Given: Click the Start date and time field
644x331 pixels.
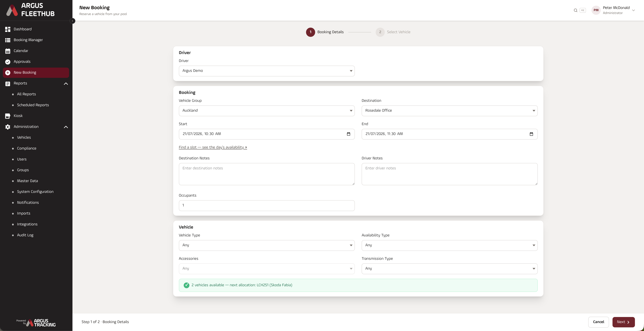Looking at the screenshot, I should coord(267,134).
